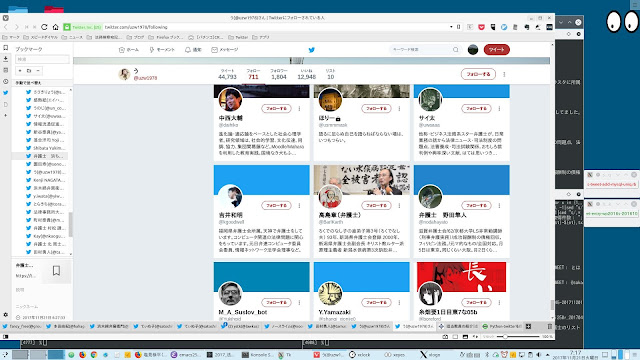
Task: Open options menu on サイ太 card
Action: click(499, 109)
